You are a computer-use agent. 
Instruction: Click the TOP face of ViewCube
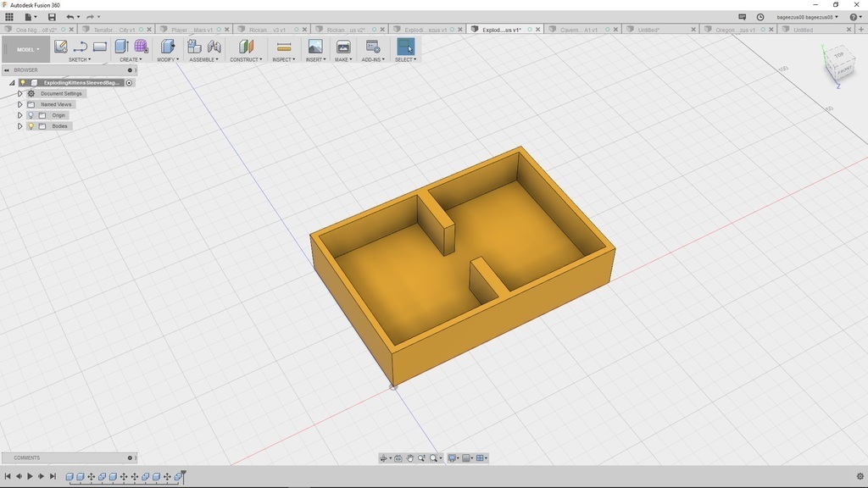click(838, 56)
